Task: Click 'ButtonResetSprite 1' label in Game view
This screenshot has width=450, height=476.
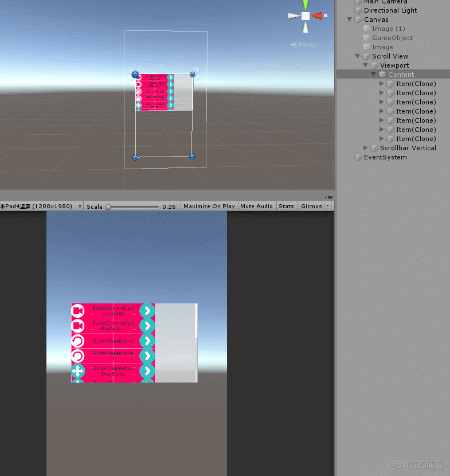Action: (x=113, y=356)
